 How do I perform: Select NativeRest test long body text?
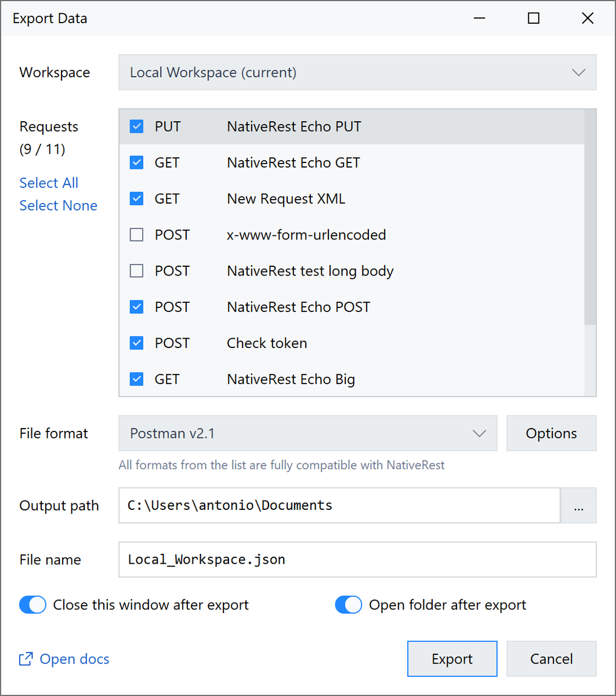coord(310,271)
